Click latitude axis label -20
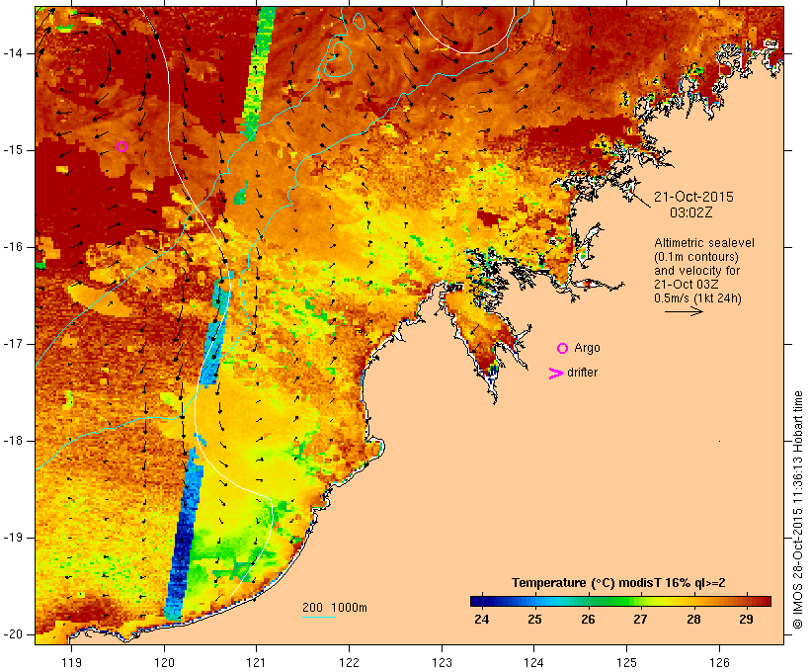This screenshot has width=810, height=672. (13, 634)
